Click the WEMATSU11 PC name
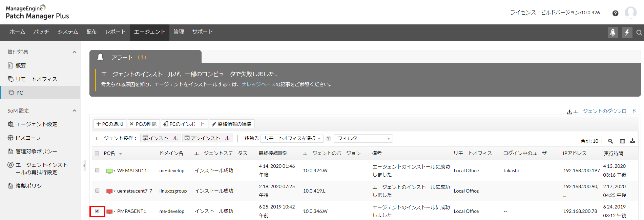This screenshot has height=220, width=644. pyautogui.click(x=132, y=171)
